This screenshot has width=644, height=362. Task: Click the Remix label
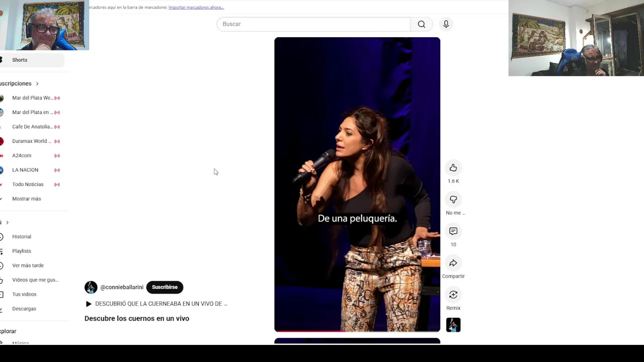pyautogui.click(x=453, y=308)
